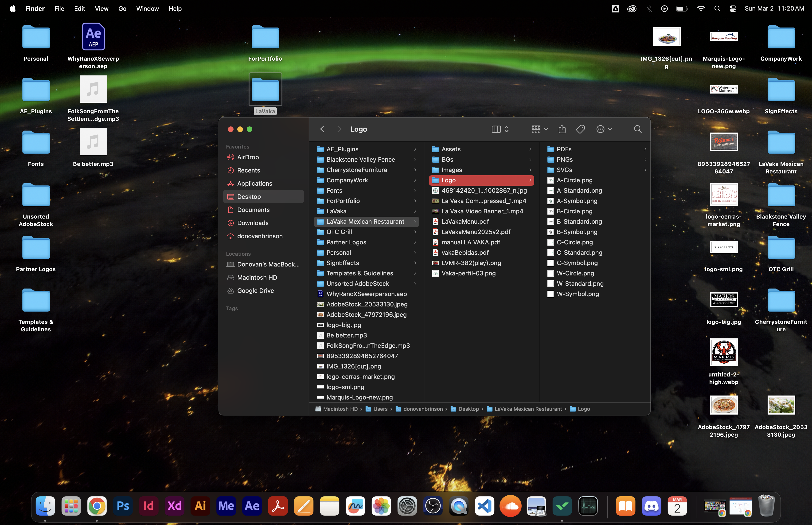Image resolution: width=812 pixels, height=525 pixels.
Task: Select the PNGs folder in Logo column
Action: [x=564, y=160]
